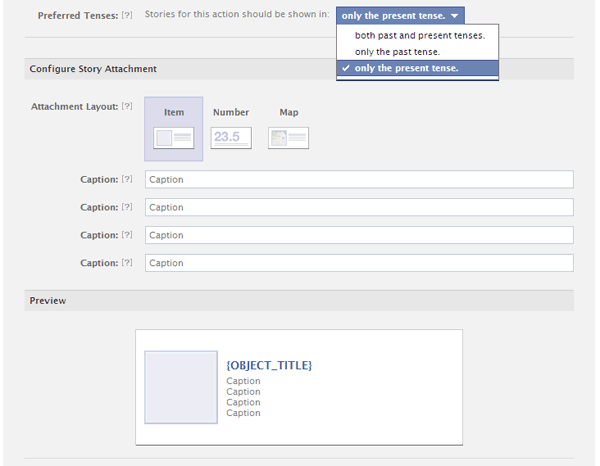Click the {OBJECT_TITLE} link in preview
The height and width of the screenshot is (466, 600).
pos(269,365)
